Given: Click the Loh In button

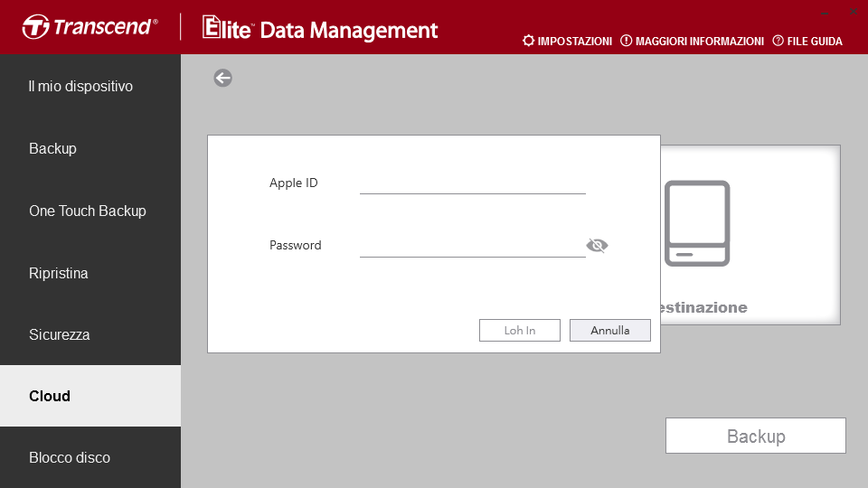Looking at the screenshot, I should click(519, 331).
